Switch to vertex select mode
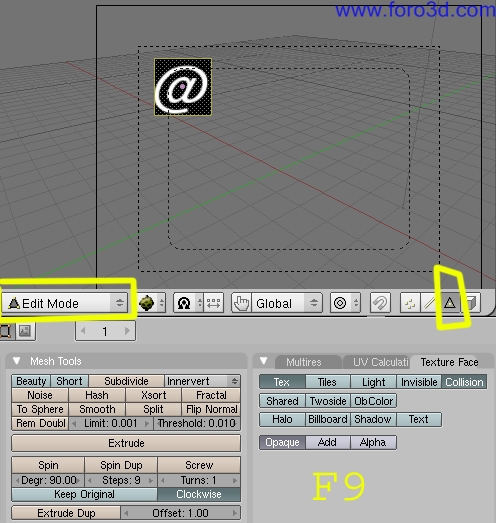This screenshot has width=496, height=523. point(410,303)
